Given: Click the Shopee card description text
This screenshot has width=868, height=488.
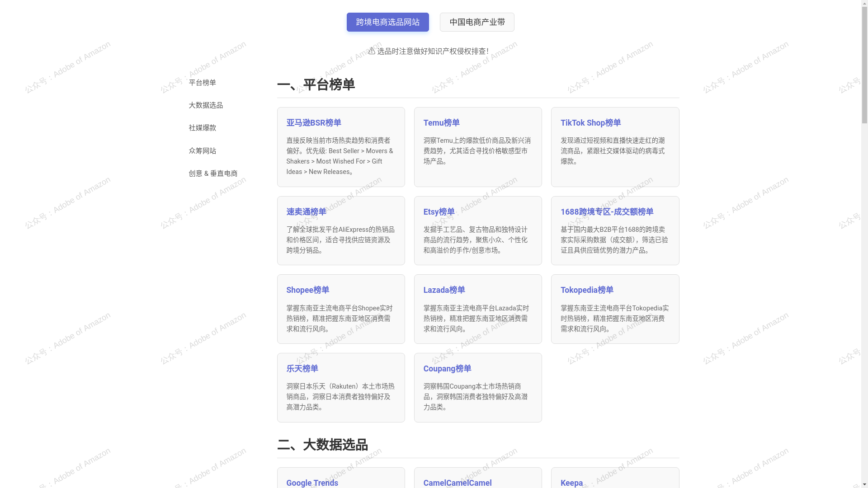Looking at the screenshot, I should [340, 319].
